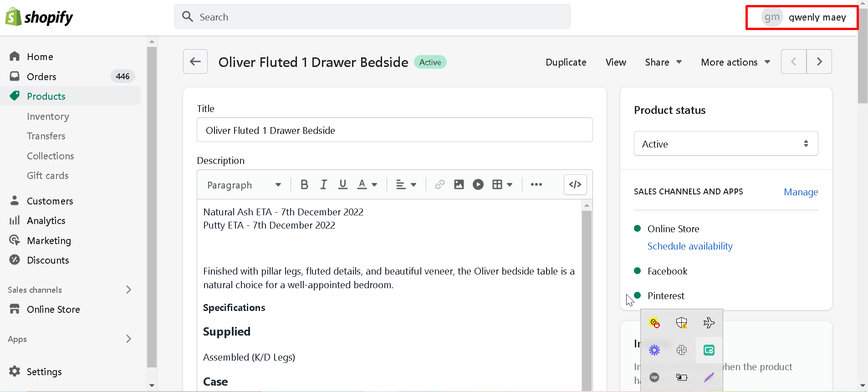This screenshot has width=868, height=392.
Task: Show more formatting options (three dots)
Action: [536, 184]
